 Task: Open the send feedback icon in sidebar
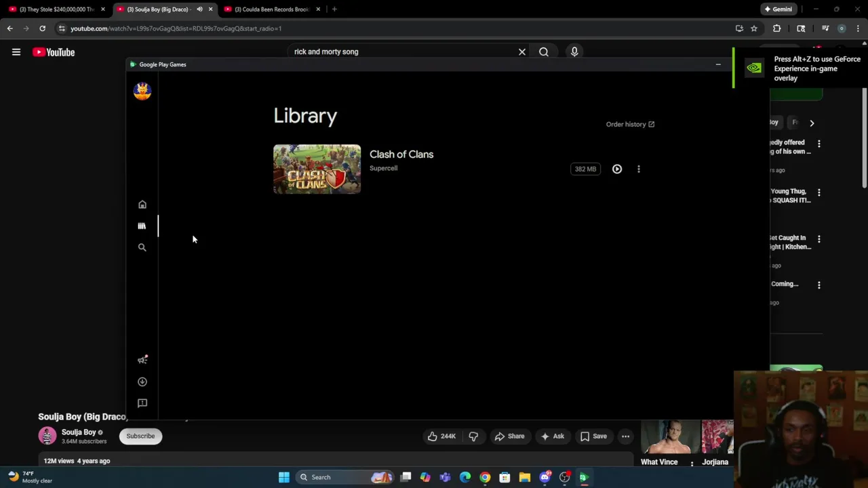[x=142, y=403]
